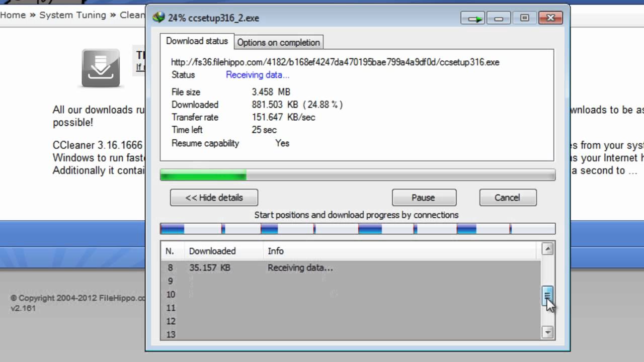Click the connections list scroll up arrow

pos(547,248)
